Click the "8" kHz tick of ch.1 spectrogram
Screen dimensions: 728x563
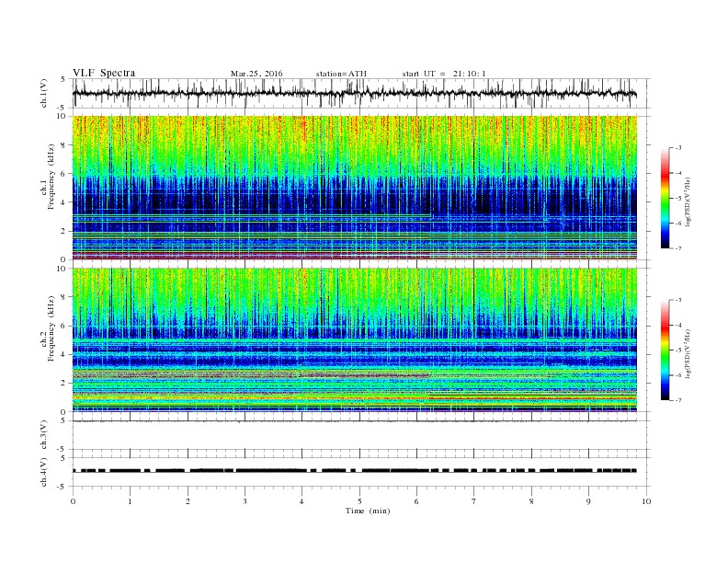(64, 145)
